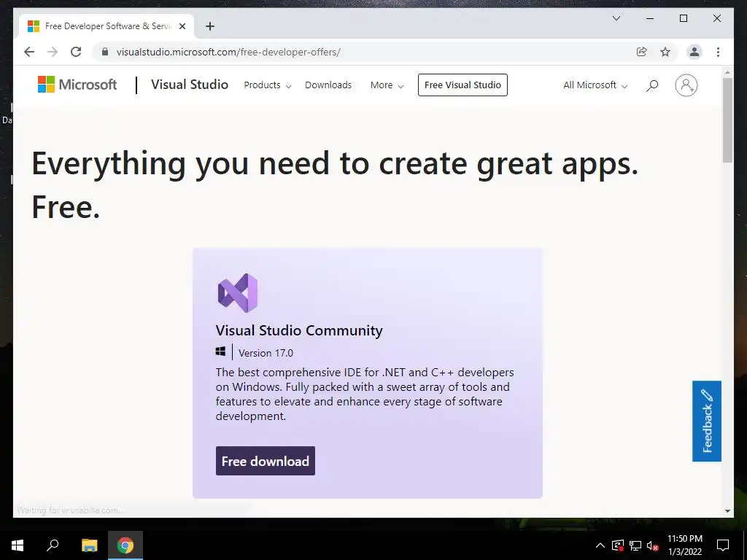The width and height of the screenshot is (747, 560).
Task: Open a new tab with plus
Action: click(210, 26)
